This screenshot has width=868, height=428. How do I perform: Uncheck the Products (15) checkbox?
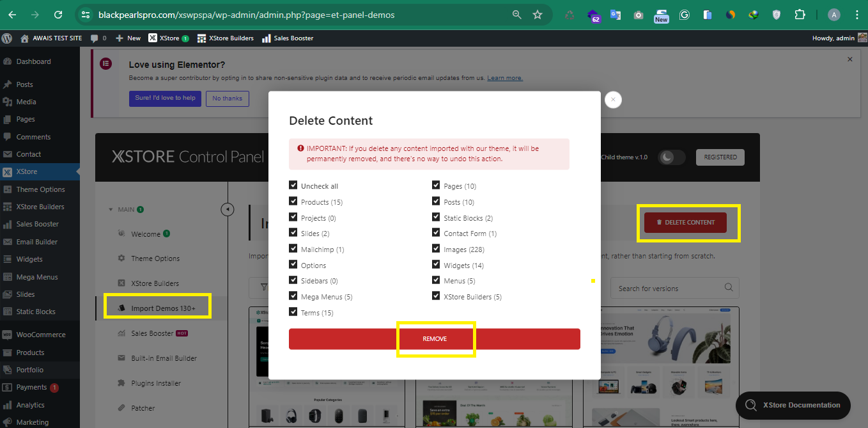pyautogui.click(x=293, y=202)
